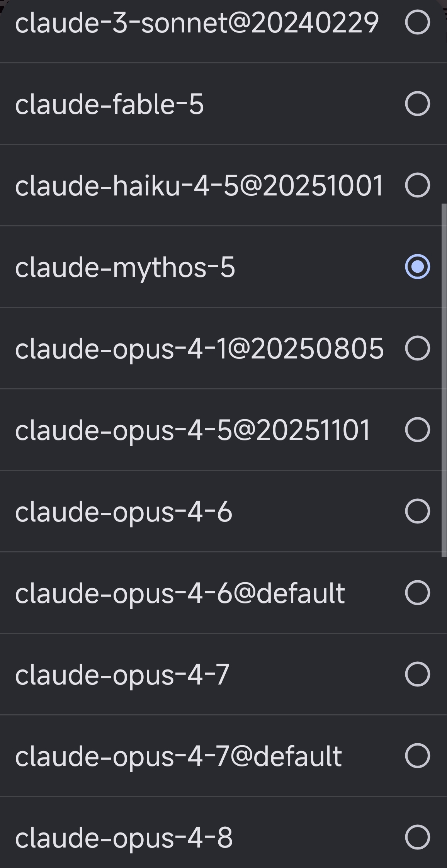Choose the claude-opus-4-6 radio button
Viewport: 447px width, 868px height.
[417, 511]
